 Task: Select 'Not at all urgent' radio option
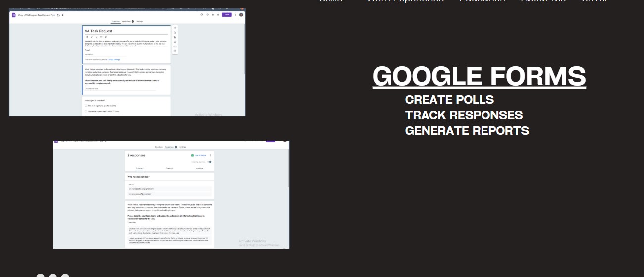click(86, 105)
